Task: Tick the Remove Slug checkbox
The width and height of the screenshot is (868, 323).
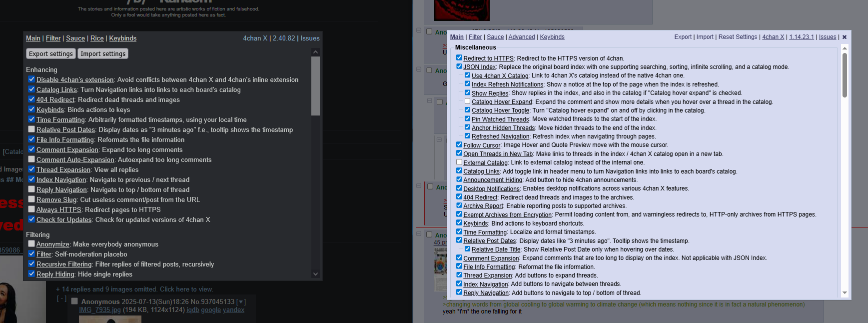Action: 31,199
